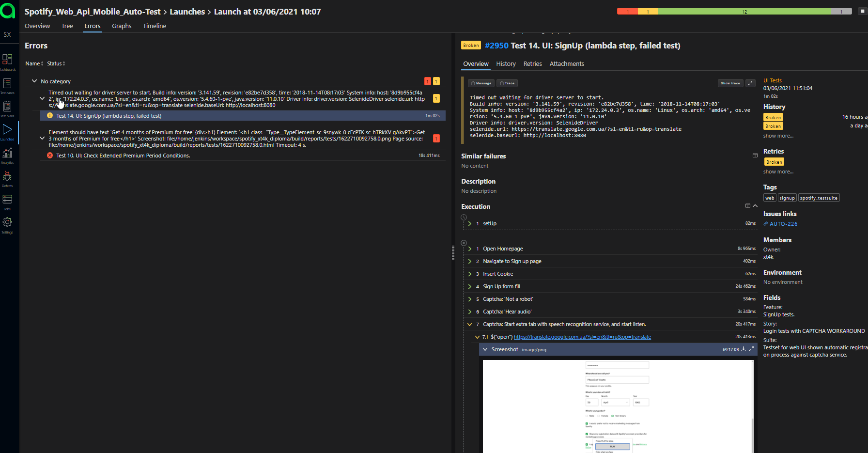Collapse the Execution section
This screenshot has height=453, width=868.
coord(755,205)
